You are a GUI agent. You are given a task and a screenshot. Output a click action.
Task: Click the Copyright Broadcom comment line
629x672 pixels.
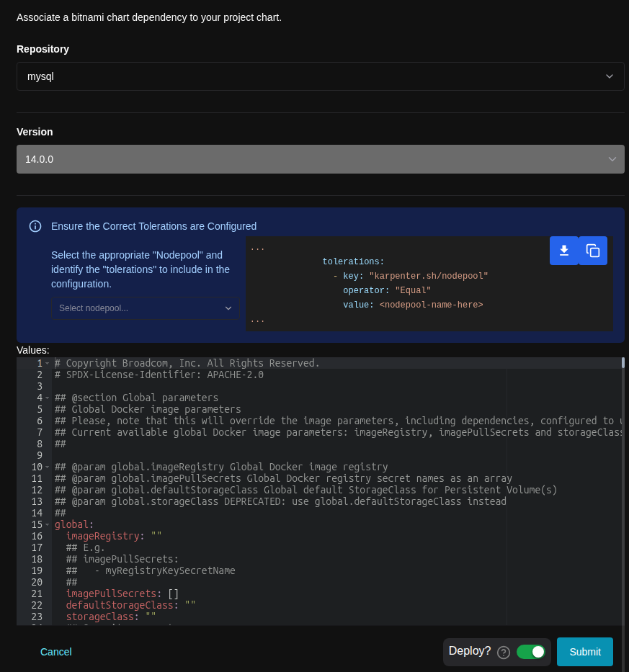click(x=187, y=364)
